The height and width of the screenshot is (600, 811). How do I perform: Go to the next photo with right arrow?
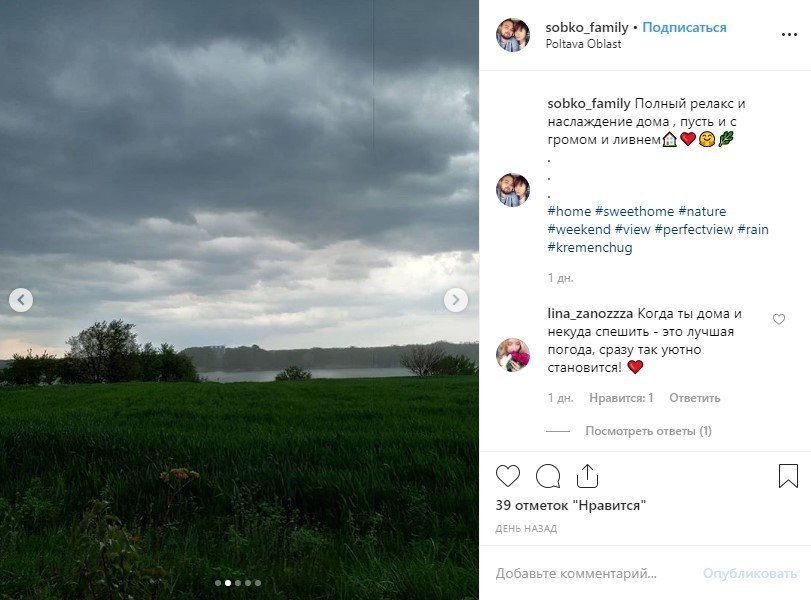point(456,299)
